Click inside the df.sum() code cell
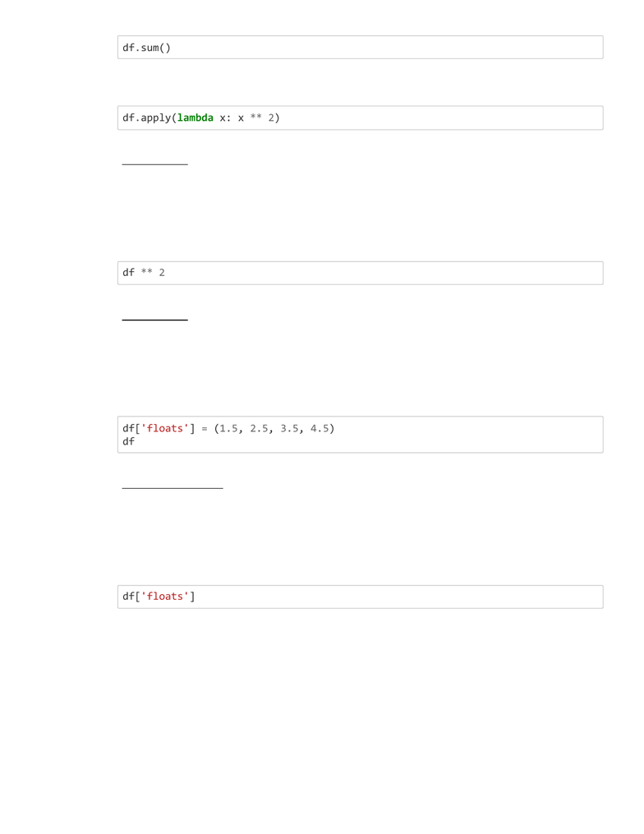The height and width of the screenshot is (834, 644). (360, 48)
